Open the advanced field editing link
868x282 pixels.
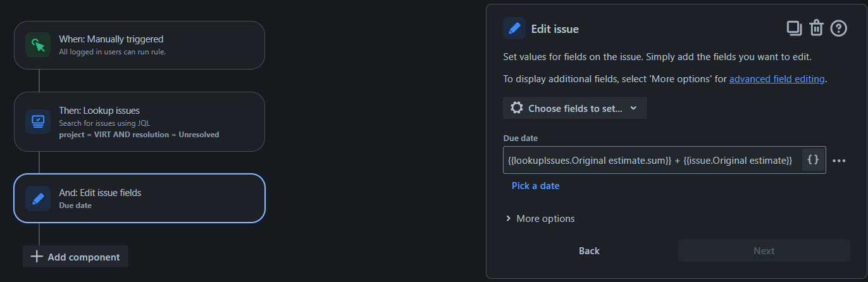777,79
